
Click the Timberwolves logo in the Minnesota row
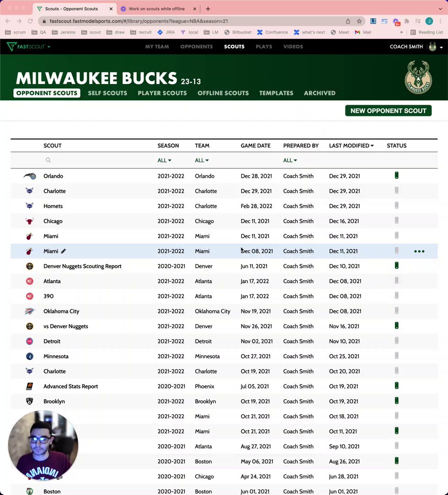pos(30,357)
